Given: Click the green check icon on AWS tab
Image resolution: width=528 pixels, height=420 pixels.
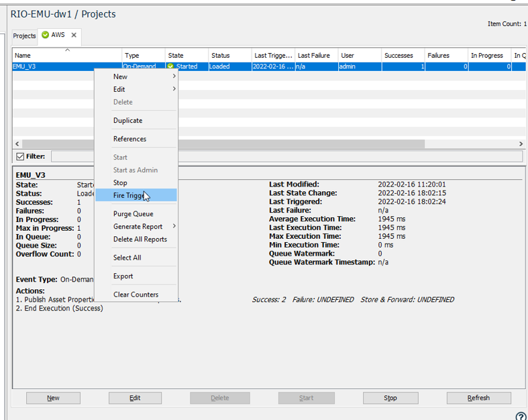Looking at the screenshot, I should (45, 35).
